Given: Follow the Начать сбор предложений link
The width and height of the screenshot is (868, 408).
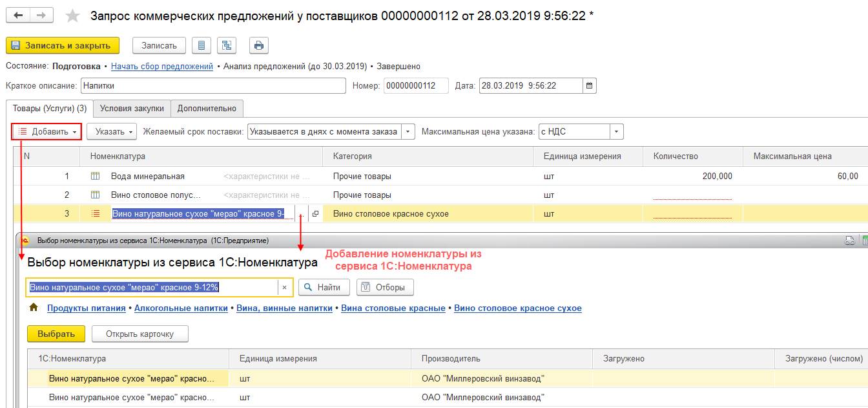Looking at the screenshot, I should pyautogui.click(x=162, y=66).
